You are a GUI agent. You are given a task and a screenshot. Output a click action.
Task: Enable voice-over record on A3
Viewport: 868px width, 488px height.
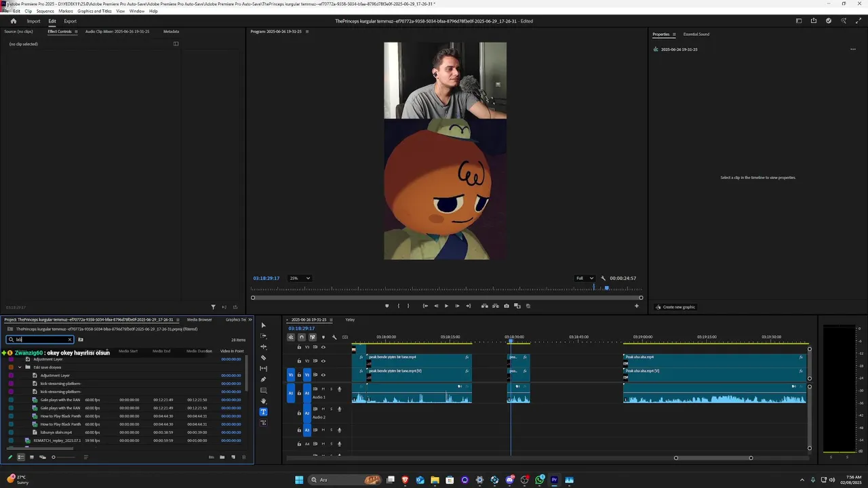coord(339,430)
